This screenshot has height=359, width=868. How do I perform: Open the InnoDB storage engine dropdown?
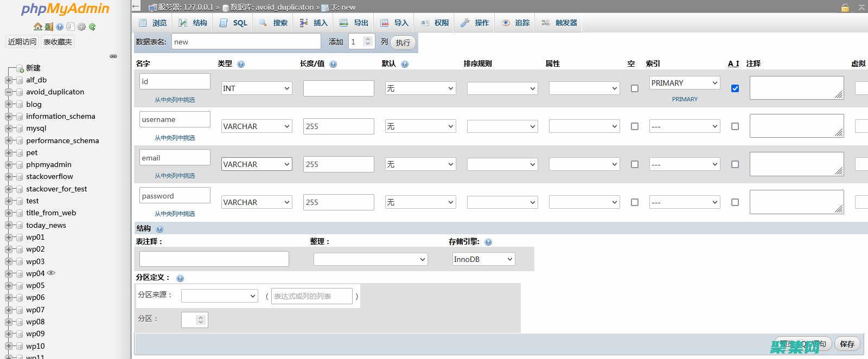tap(483, 259)
